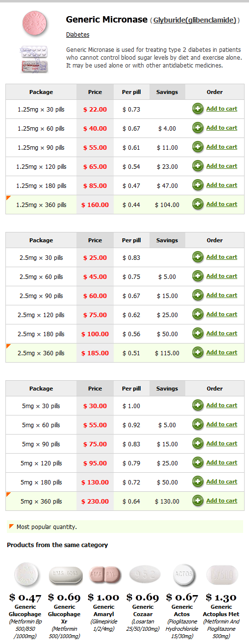Click green plus icon for 2.5mg × 90 pills
This screenshot has height=644, width=249.
click(x=198, y=295)
